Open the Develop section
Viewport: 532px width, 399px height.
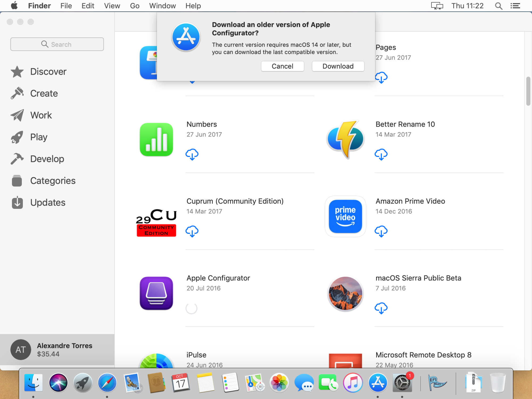(38, 159)
